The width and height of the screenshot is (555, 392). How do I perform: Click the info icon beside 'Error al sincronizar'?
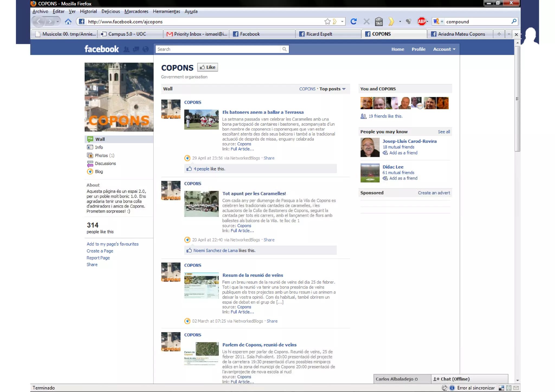[452, 388]
